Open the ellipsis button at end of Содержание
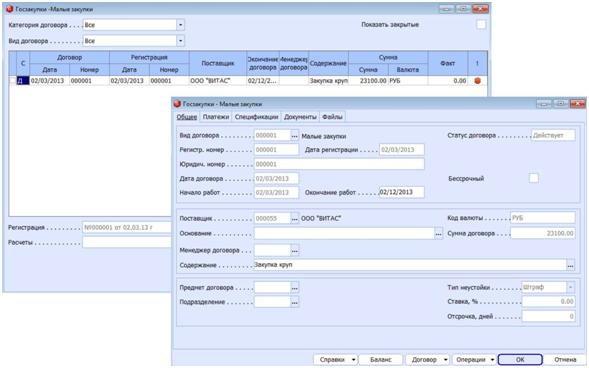Image resolution: width=589 pixels, height=368 pixels. [571, 265]
